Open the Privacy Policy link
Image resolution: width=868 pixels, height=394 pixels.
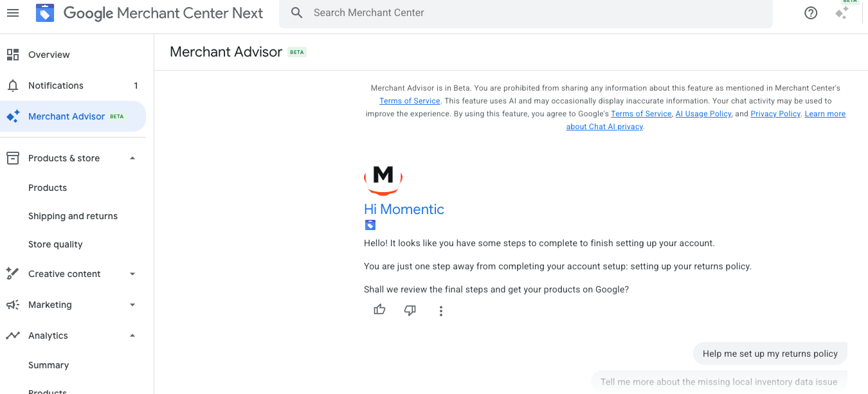tap(775, 114)
